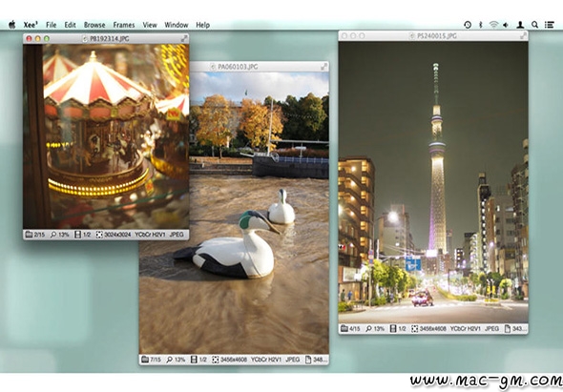Click the zoom magnifier in carousel window status bar
The height and width of the screenshot is (392, 563).
(53, 235)
